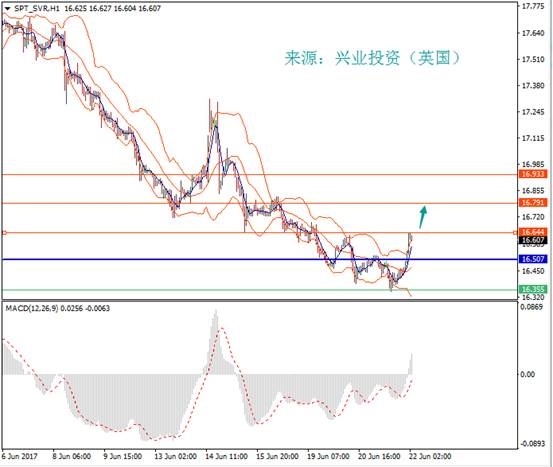Select the 16.855 price axis value
The image size is (553, 467).
click(533, 191)
